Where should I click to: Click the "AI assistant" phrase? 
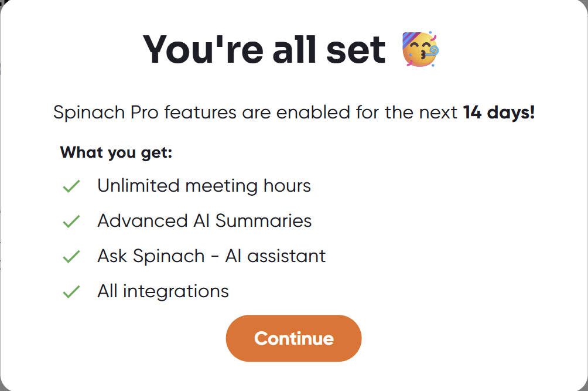pyautogui.click(x=275, y=256)
